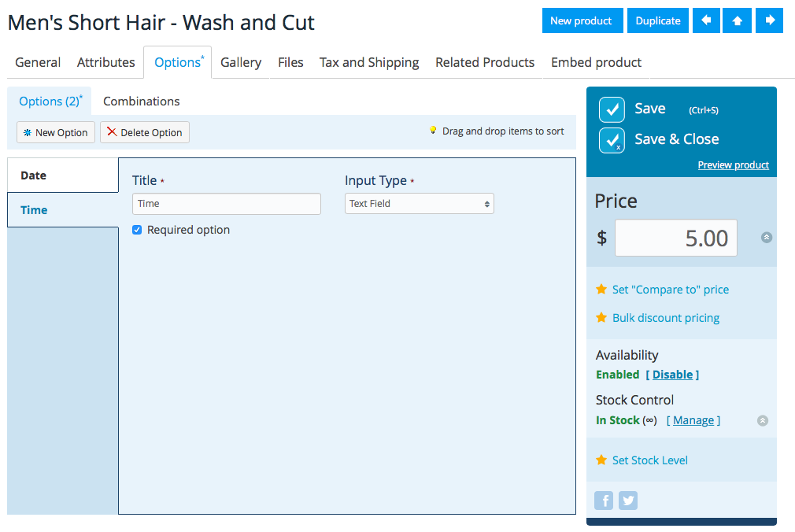Click the lightbulb hint icon
The image size is (795, 532).
[433, 131]
